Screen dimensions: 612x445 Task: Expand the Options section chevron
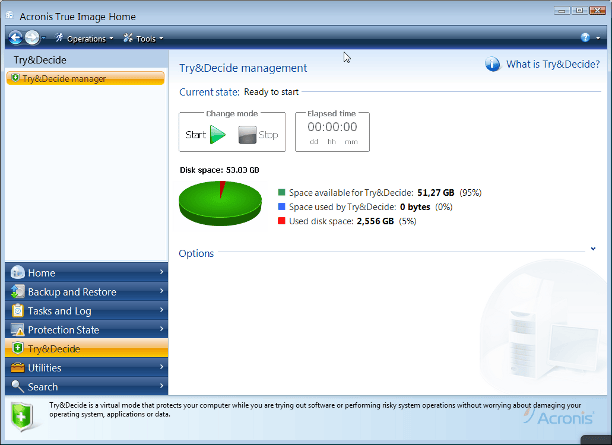[x=593, y=249]
